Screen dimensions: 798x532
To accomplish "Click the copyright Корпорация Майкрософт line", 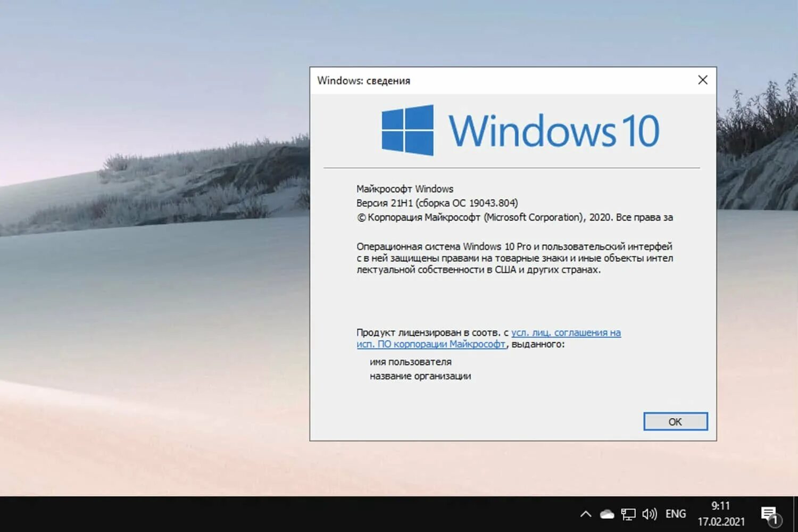I will (x=514, y=217).
